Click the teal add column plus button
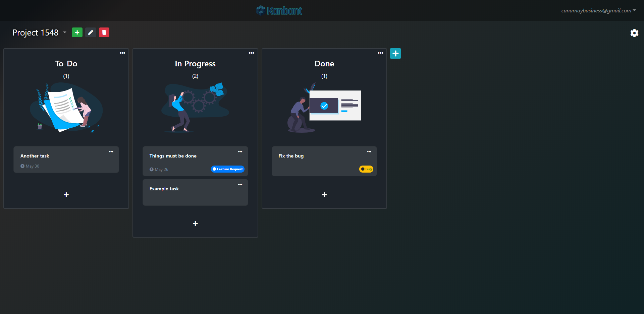This screenshot has width=644, height=314. pyautogui.click(x=395, y=53)
